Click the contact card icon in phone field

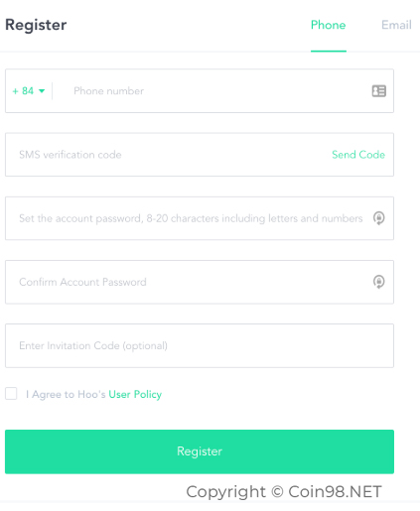pos(379,91)
